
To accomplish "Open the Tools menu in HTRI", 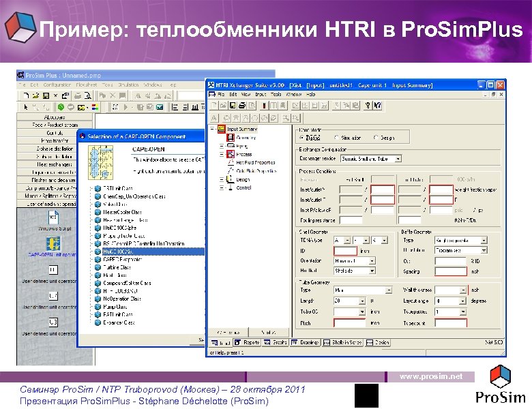I will point(276,94).
